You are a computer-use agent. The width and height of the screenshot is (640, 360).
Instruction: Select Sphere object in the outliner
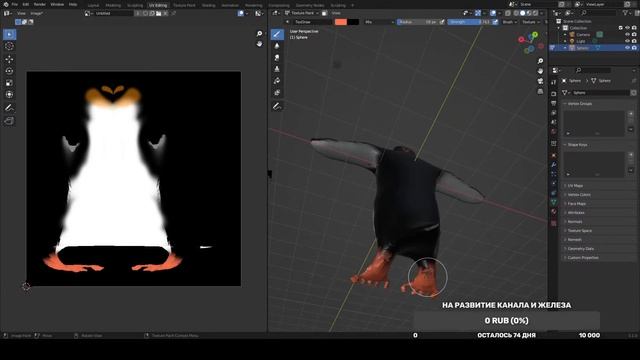pos(582,48)
